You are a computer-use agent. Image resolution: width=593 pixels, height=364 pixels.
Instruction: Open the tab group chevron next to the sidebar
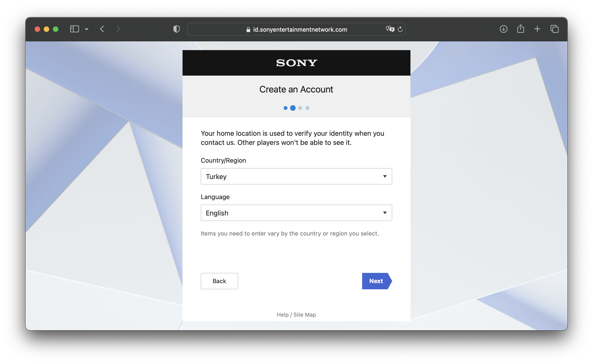[x=87, y=29]
